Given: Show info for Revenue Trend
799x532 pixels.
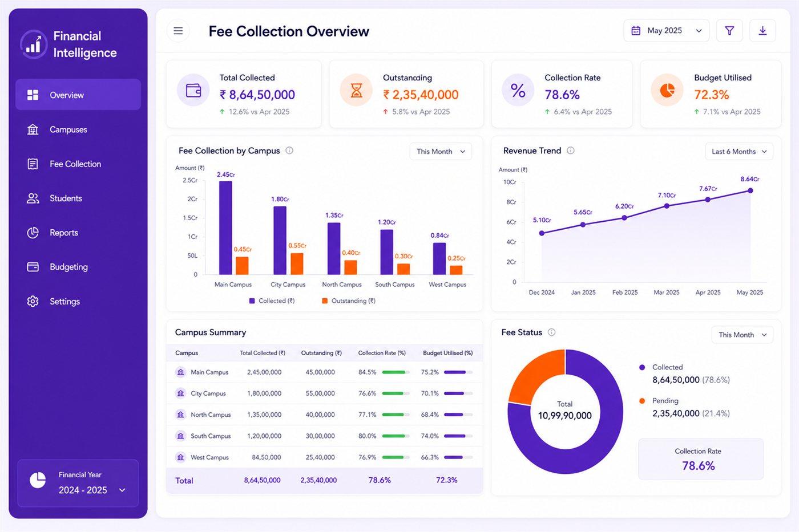Looking at the screenshot, I should tap(570, 151).
